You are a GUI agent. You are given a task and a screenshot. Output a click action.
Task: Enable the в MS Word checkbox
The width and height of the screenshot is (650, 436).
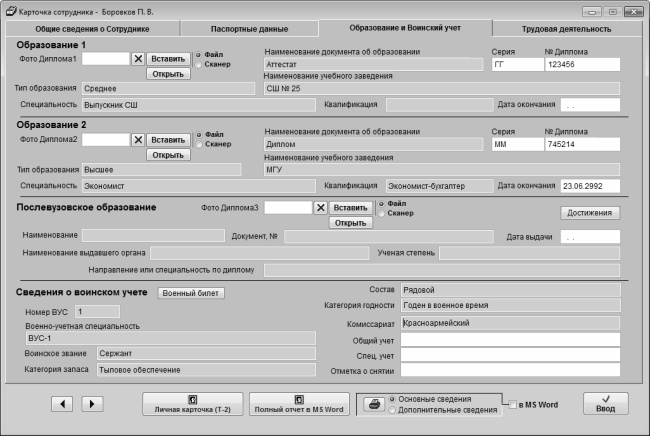coord(514,405)
